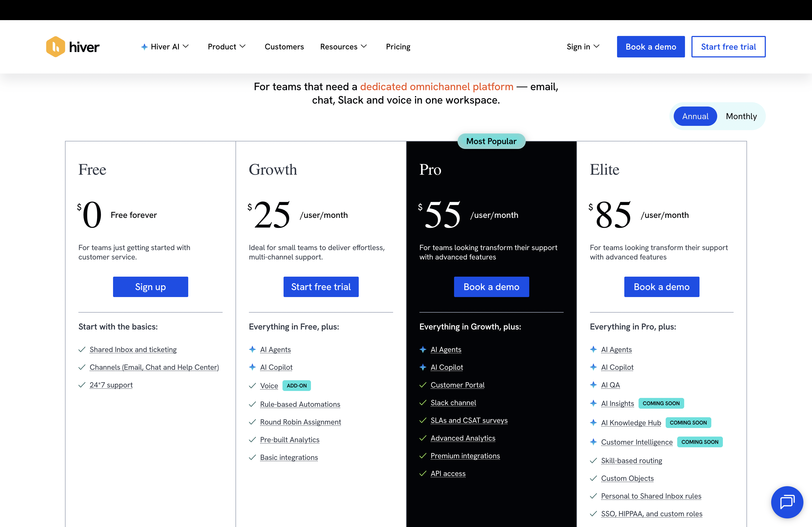Viewport: 812px width, 527px height.
Task: Click COMING SOON tag beside AI Insights
Action: point(661,403)
